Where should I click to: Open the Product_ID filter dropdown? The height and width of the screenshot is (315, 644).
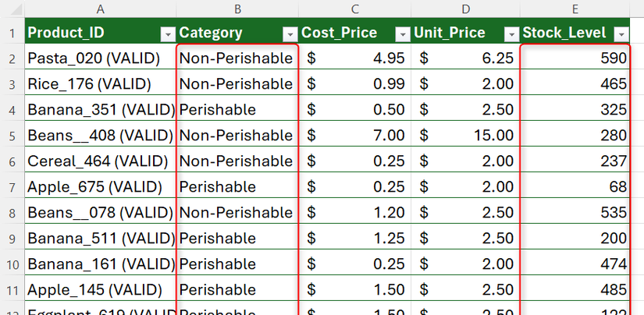pyautogui.click(x=167, y=34)
